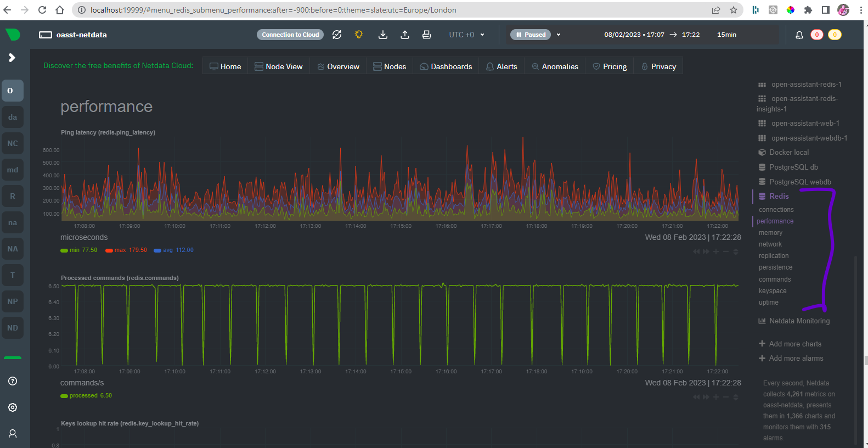The image size is (868, 448).
Task: Toggle the Paused play state button
Action: coord(531,35)
